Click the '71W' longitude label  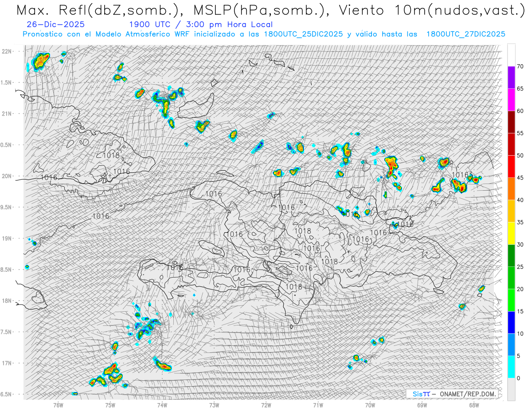(318, 405)
